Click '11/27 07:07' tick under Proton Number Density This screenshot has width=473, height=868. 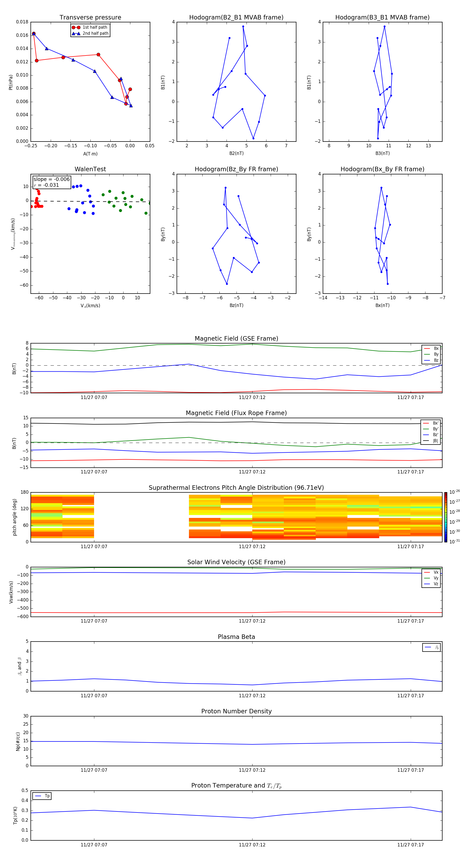point(94,770)
